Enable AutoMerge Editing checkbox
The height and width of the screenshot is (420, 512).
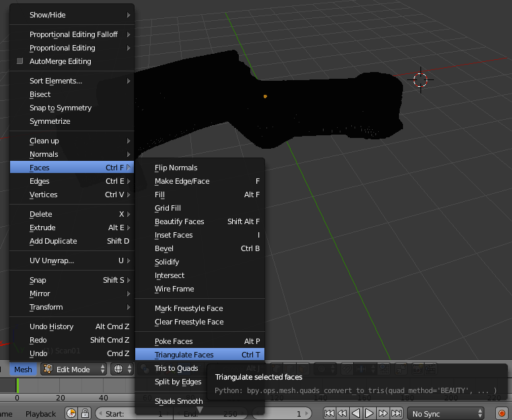pos(20,61)
